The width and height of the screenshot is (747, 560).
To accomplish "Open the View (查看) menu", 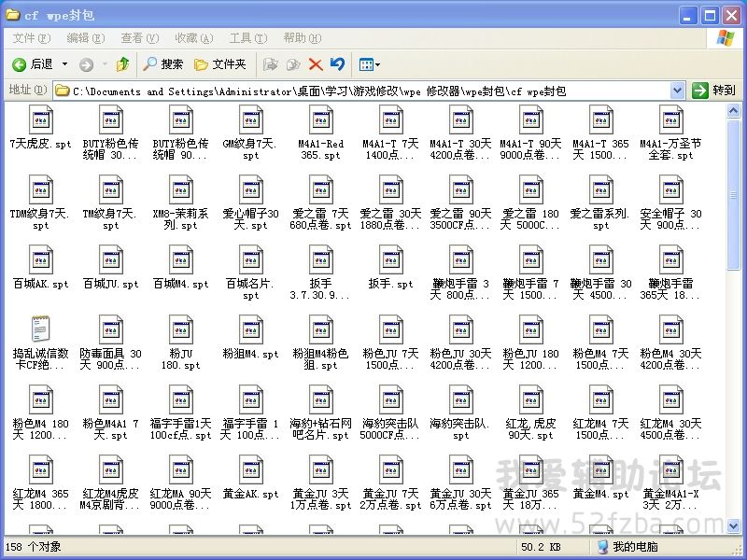I will pyautogui.click(x=139, y=38).
